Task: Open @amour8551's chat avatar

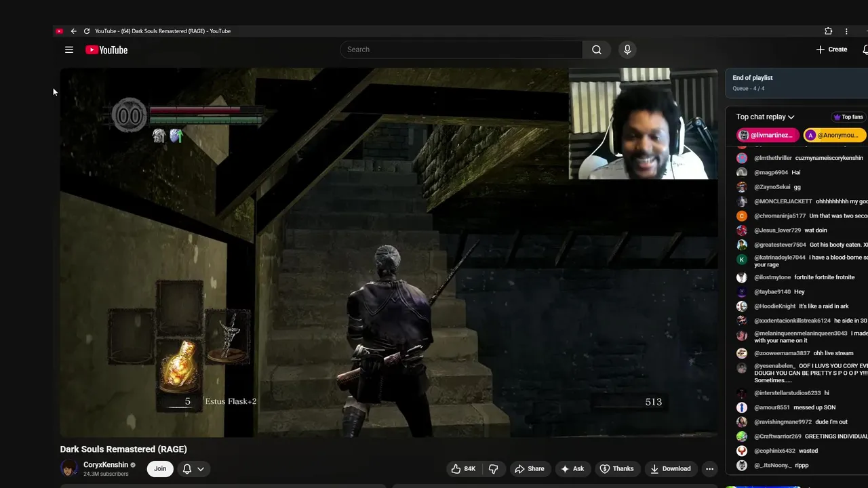Action: click(x=742, y=407)
